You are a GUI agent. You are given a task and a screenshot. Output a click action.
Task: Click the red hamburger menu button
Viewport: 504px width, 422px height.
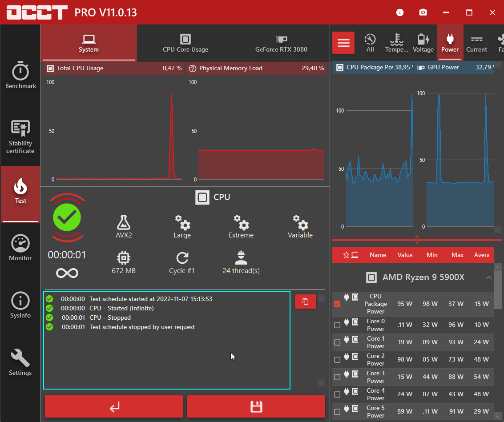343,43
